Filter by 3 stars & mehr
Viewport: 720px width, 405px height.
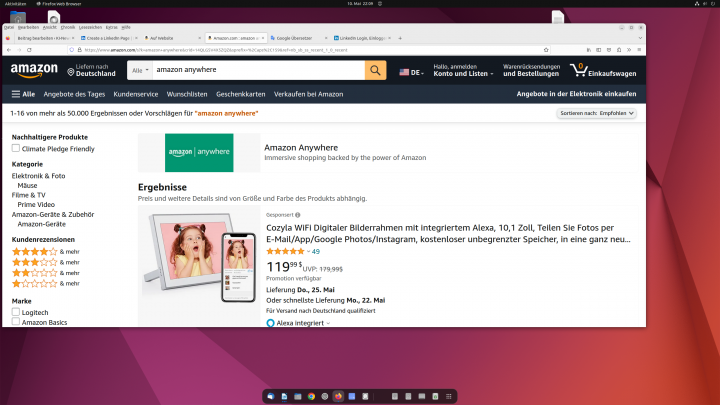(x=45, y=262)
